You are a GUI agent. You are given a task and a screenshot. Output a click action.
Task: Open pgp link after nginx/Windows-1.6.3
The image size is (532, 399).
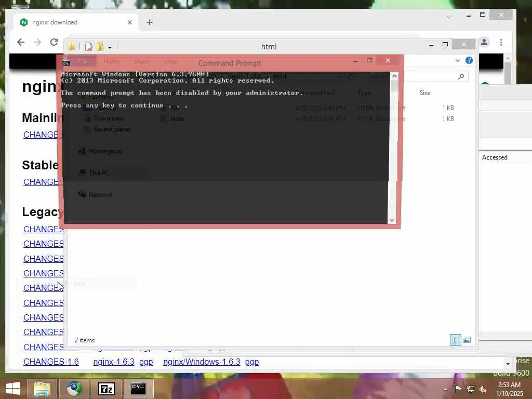pyautogui.click(x=252, y=362)
